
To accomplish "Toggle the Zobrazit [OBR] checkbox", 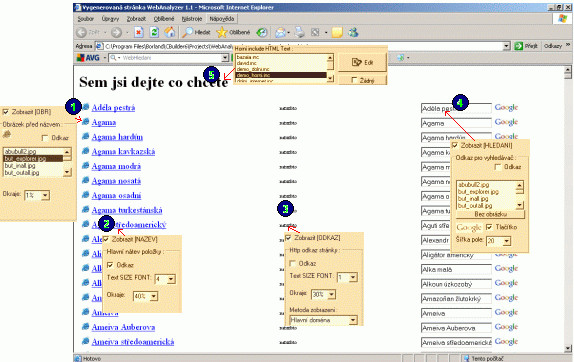I will [5, 112].
